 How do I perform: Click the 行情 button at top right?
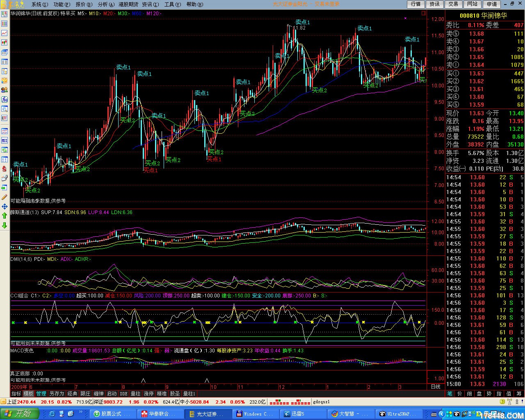pos(416,4)
